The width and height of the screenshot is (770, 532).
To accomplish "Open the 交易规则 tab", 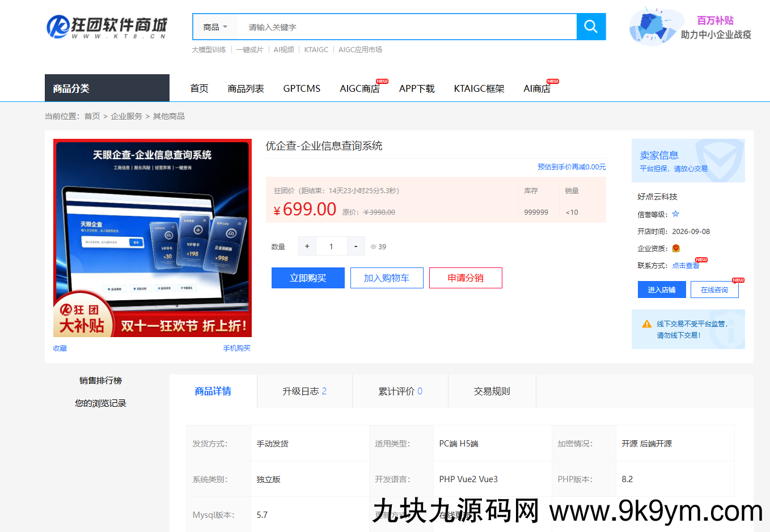I will click(492, 391).
